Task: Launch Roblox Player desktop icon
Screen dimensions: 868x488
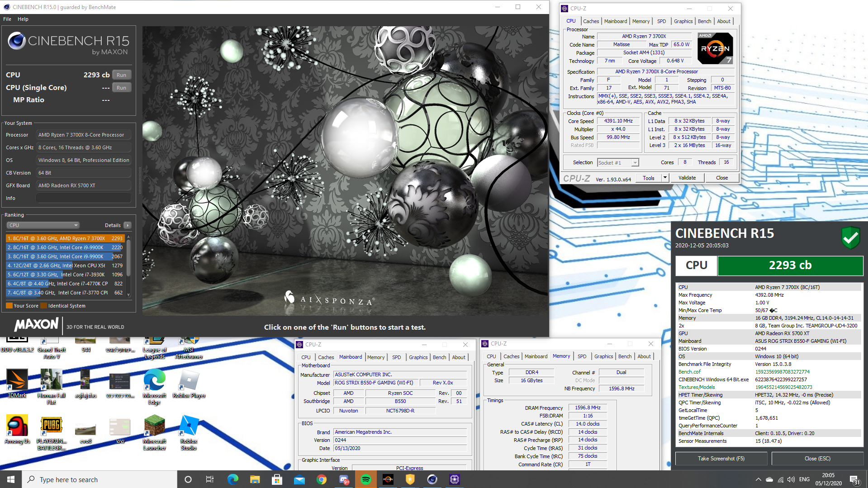Action: coord(189,384)
